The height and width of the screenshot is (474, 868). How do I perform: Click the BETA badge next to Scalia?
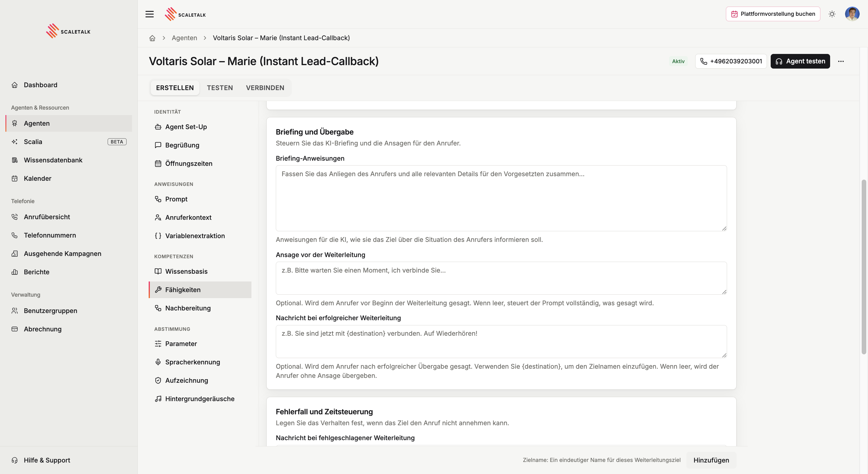coord(117,142)
